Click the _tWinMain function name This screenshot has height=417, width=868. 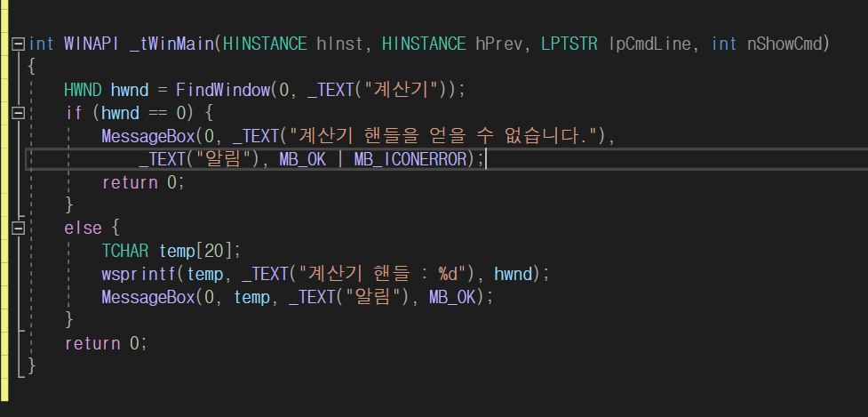click(x=171, y=44)
